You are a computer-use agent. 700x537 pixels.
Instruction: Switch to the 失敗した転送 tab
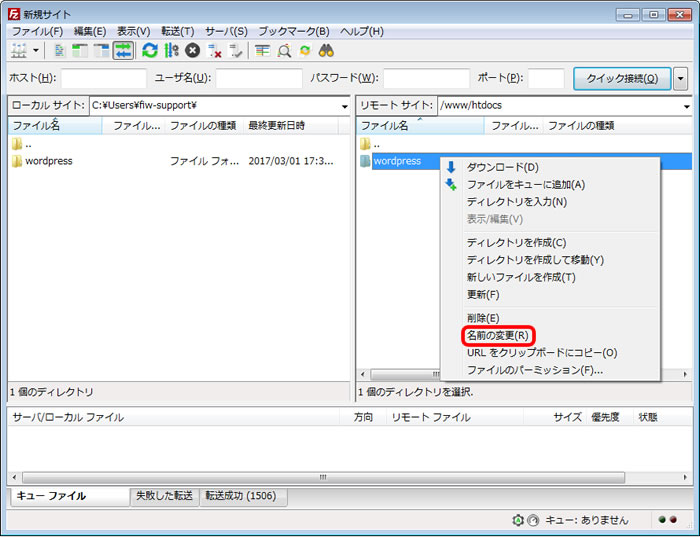click(164, 496)
